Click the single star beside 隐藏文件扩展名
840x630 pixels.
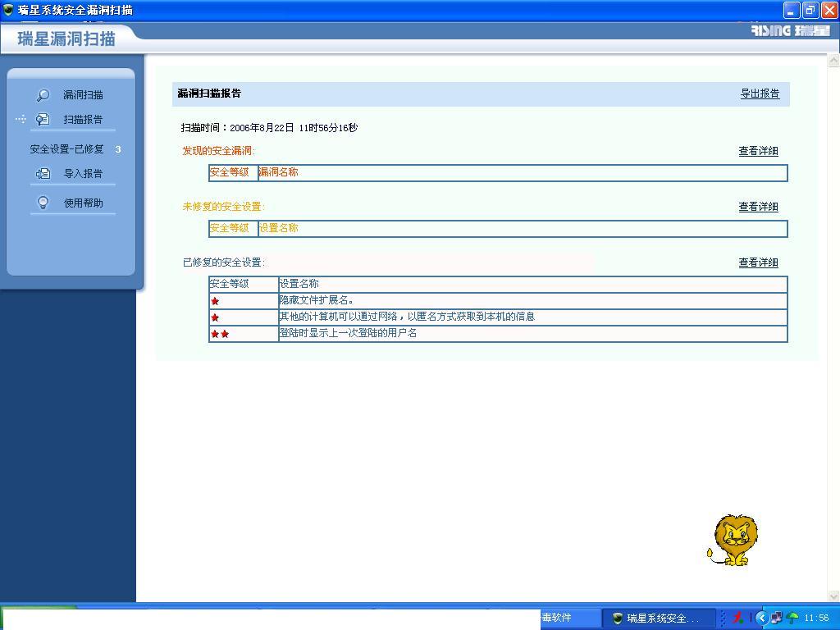[215, 301]
